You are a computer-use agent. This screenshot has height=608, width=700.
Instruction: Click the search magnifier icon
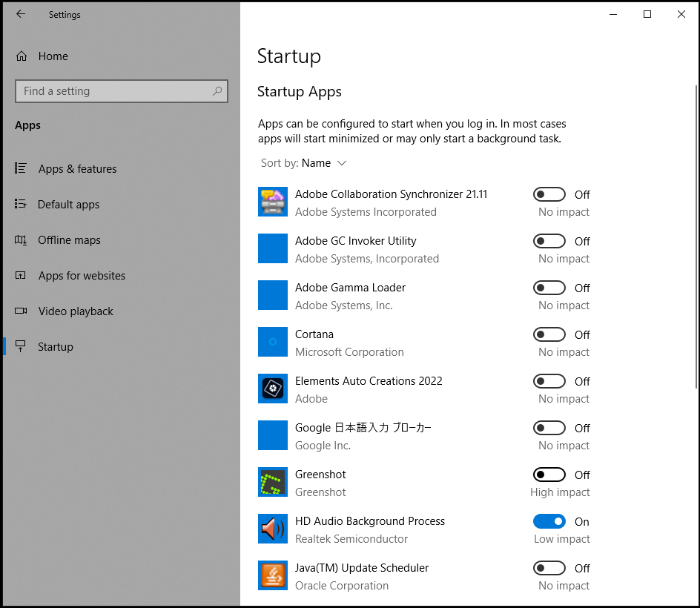[217, 91]
